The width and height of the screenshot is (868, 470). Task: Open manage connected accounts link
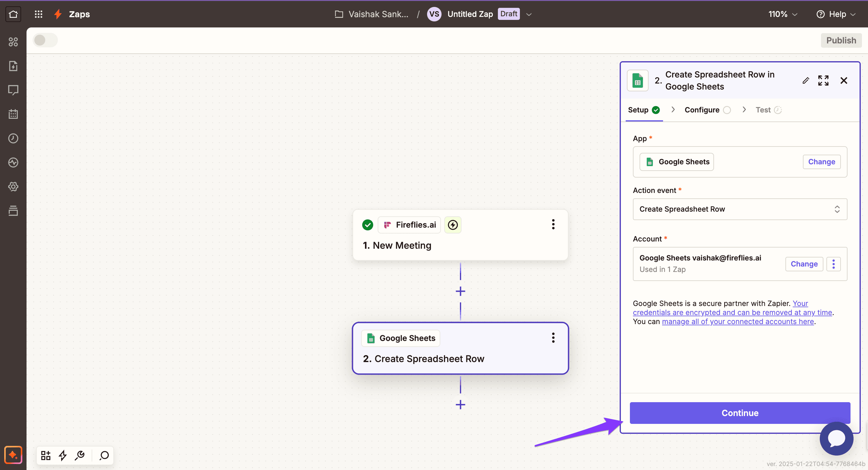pyautogui.click(x=738, y=322)
